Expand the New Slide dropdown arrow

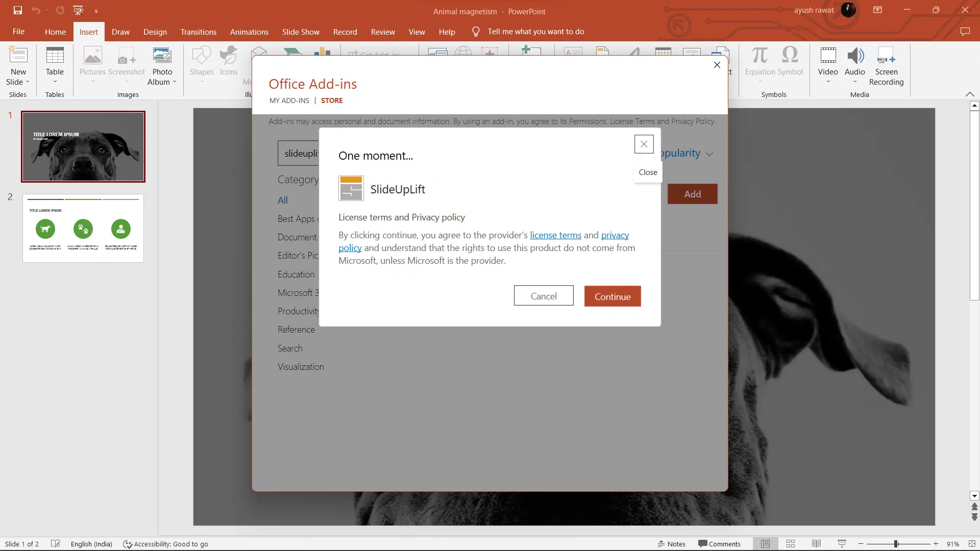(28, 82)
